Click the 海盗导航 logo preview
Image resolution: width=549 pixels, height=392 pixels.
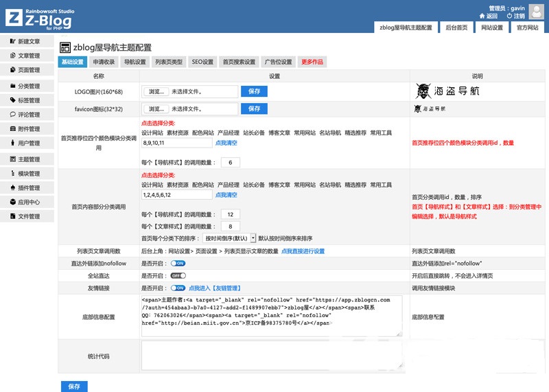(447, 91)
